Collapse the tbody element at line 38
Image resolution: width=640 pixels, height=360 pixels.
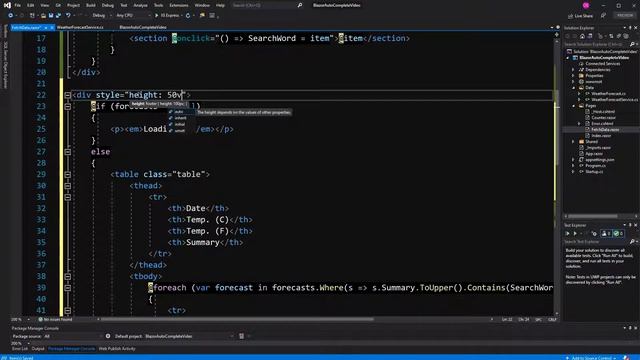click(x=68, y=277)
